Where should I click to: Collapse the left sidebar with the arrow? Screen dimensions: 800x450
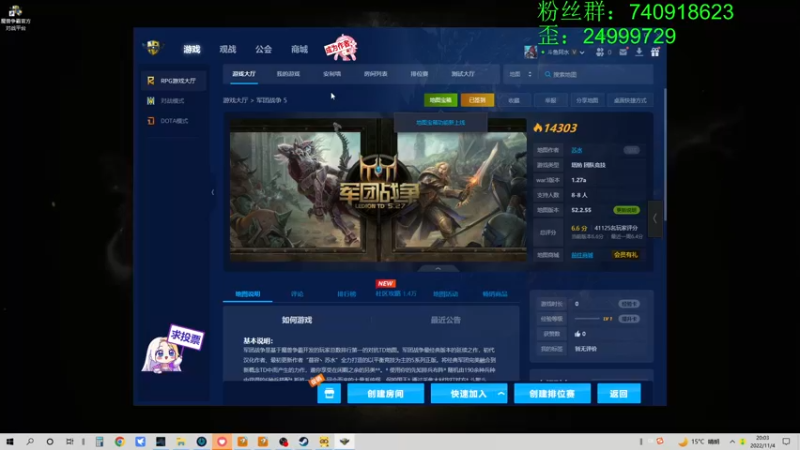click(213, 192)
